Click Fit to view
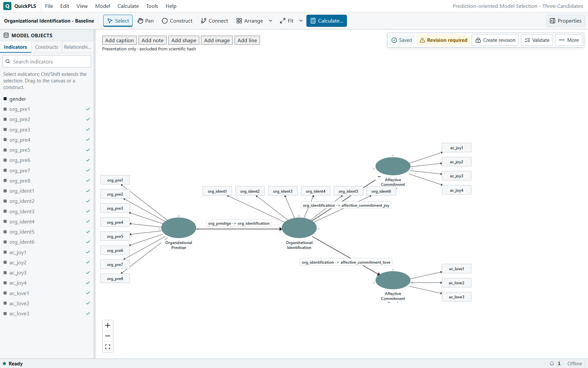The image size is (588, 368). tap(286, 21)
